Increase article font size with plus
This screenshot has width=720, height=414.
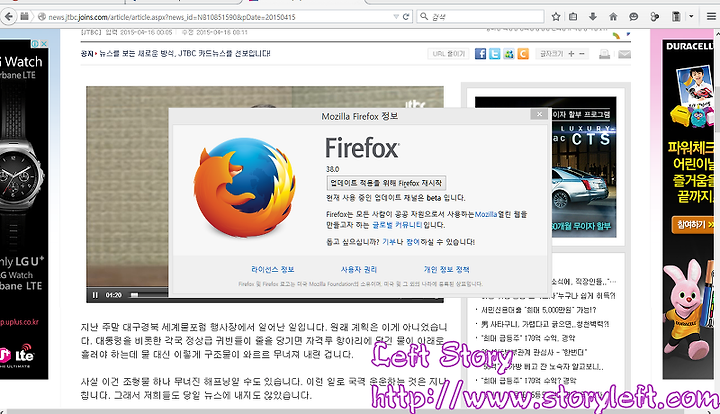(571, 54)
